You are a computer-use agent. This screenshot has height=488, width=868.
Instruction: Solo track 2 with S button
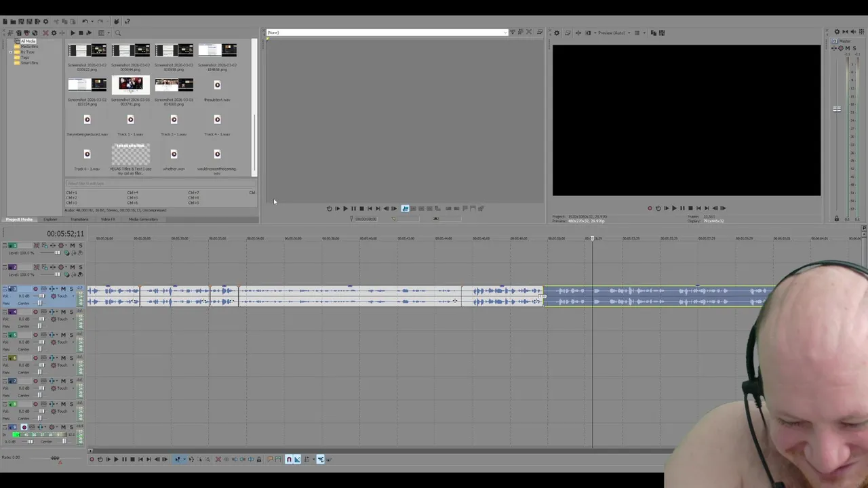[x=81, y=267]
